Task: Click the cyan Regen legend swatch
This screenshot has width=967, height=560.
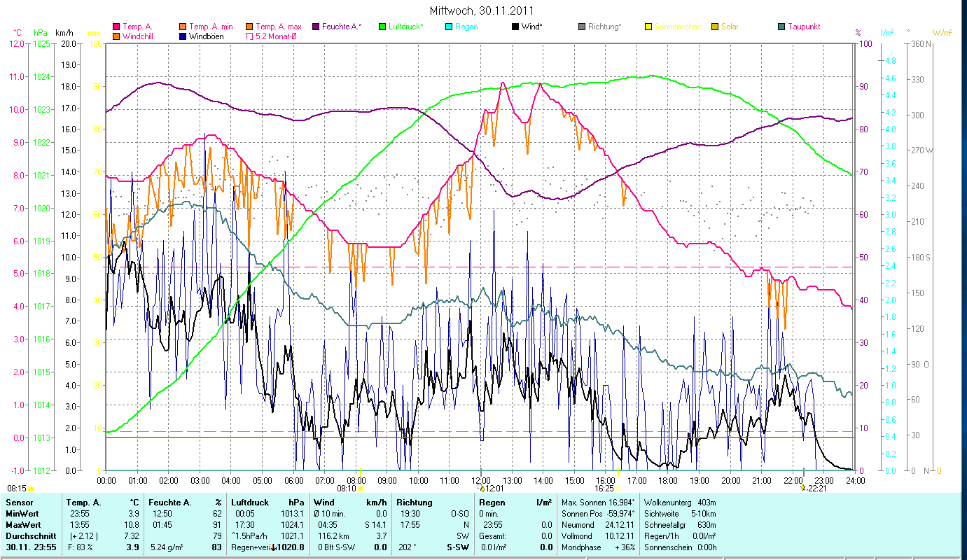Action: click(x=448, y=27)
